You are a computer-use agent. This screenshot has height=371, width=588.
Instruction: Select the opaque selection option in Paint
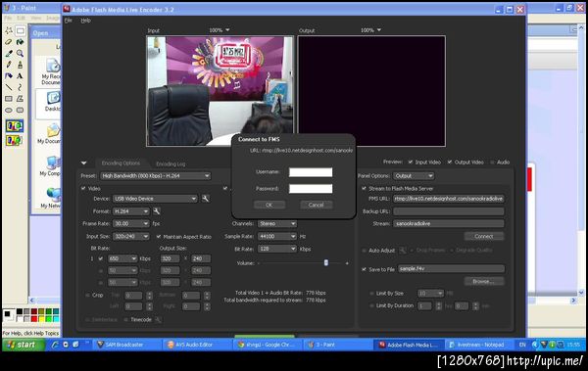(15, 126)
